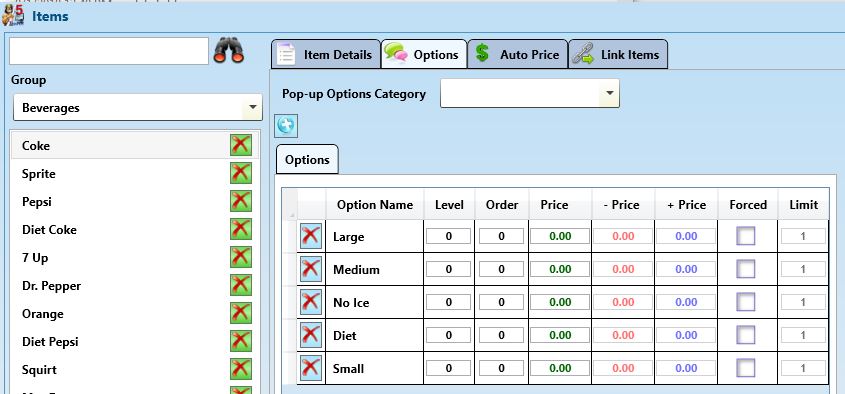Edit Limit field for Medium
This screenshot has height=394, width=845.
point(803,269)
